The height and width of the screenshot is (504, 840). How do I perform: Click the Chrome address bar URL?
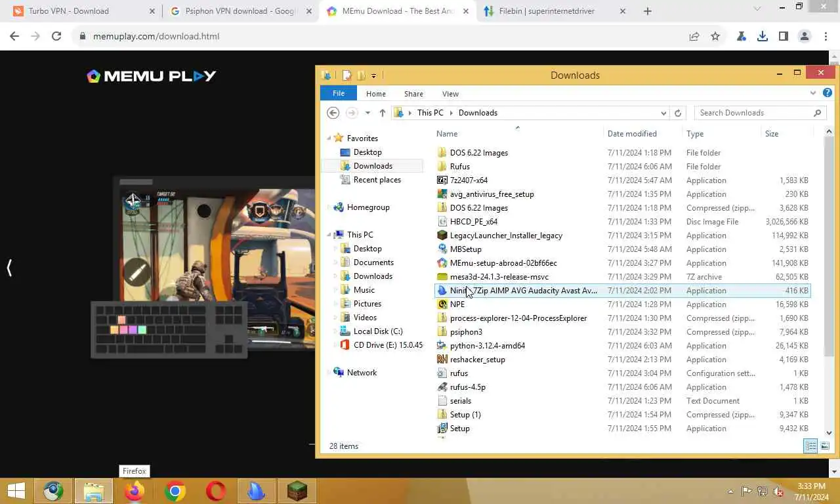point(156,36)
